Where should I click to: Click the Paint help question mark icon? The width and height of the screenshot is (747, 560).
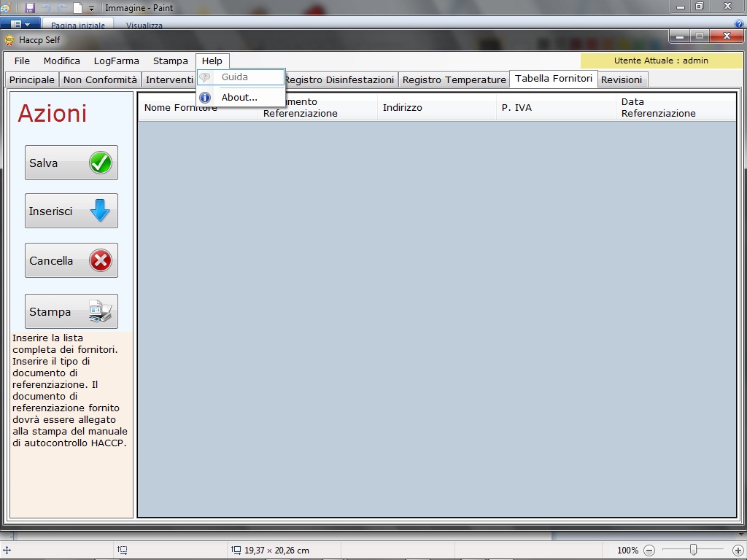pyautogui.click(x=739, y=25)
